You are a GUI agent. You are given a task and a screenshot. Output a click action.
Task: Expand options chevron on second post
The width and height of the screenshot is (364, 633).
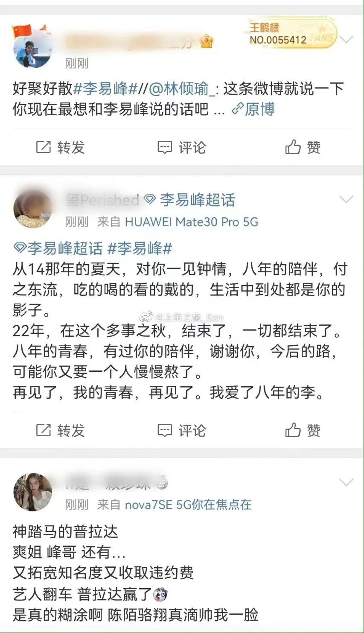tap(346, 199)
